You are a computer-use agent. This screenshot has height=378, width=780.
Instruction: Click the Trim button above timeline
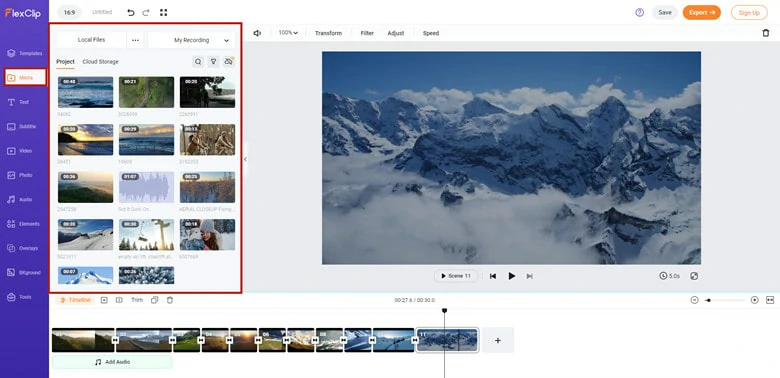point(137,300)
